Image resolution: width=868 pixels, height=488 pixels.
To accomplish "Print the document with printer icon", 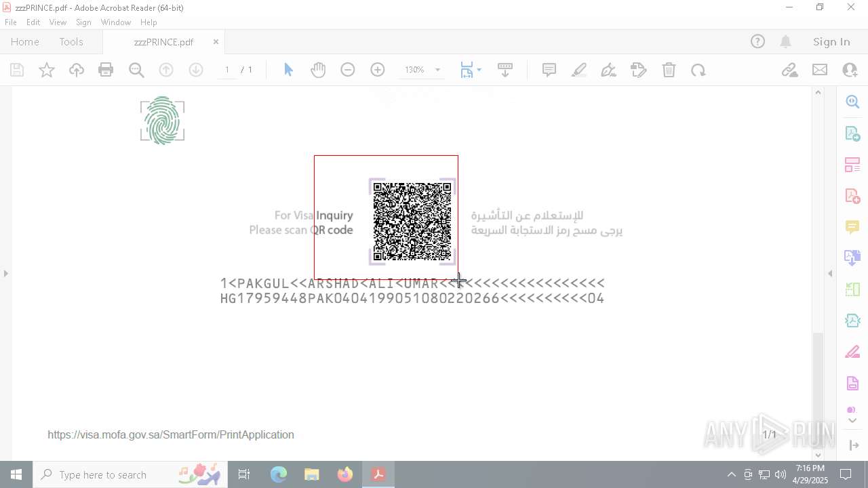I will pyautogui.click(x=106, y=70).
